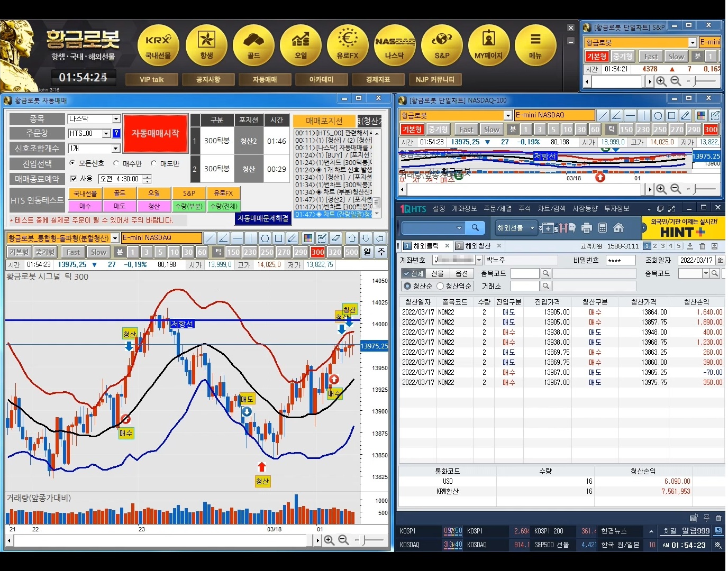Click calculator icon in 1Q HTS toolbar

[602, 228]
